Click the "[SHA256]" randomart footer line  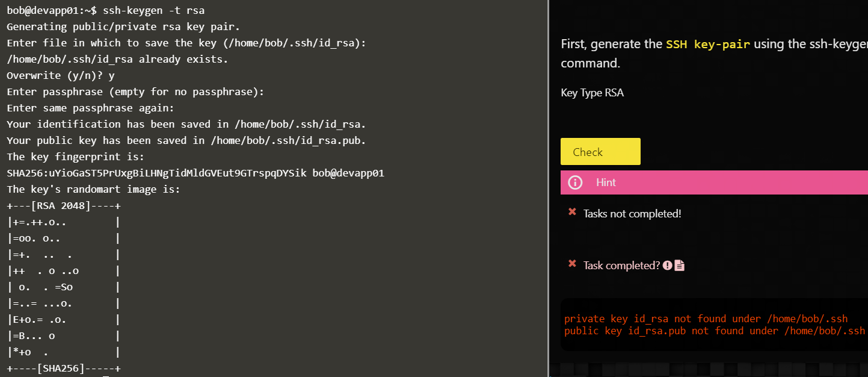(63, 369)
